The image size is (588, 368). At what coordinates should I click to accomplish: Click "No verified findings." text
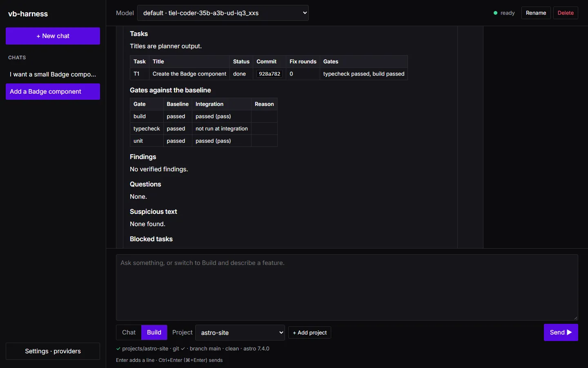[159, 169]
